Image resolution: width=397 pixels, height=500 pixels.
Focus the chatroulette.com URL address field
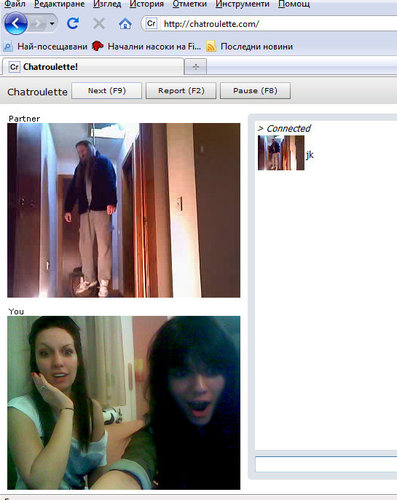pyautogui.click(x=278, y=24)
